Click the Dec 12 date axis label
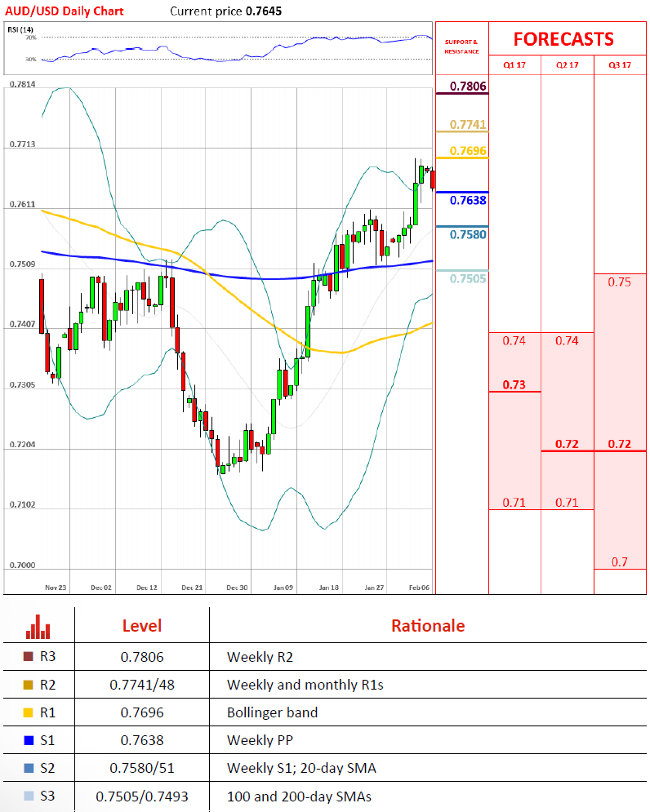650x812 pixels. pyautogui.click(x=147, y=588)
